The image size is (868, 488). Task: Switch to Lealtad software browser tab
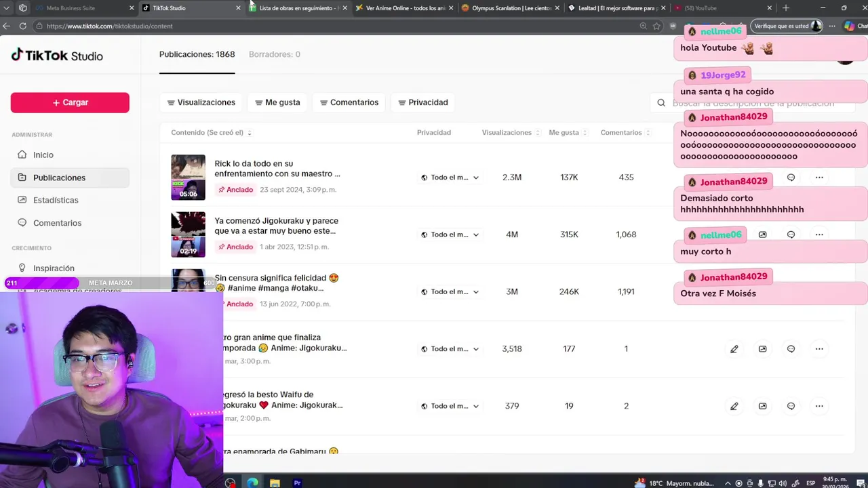tap(617, 8)
